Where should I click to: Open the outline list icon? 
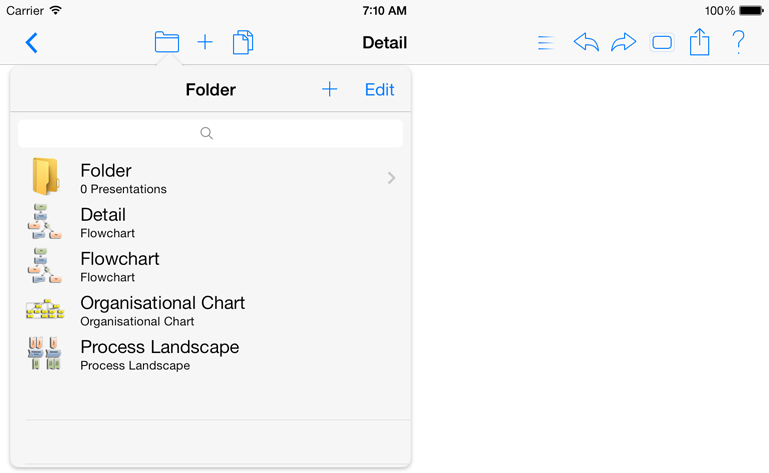[x=546, y=43]
